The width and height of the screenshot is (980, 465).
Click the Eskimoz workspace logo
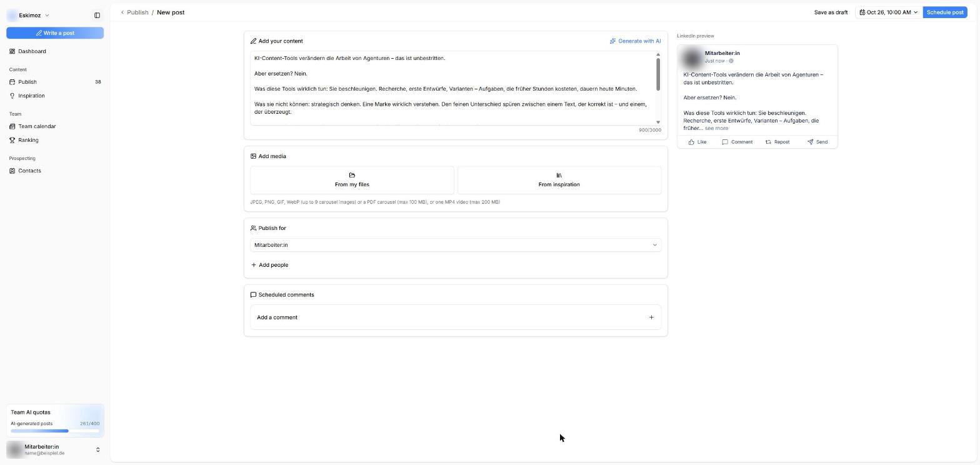tap(12, 15)
